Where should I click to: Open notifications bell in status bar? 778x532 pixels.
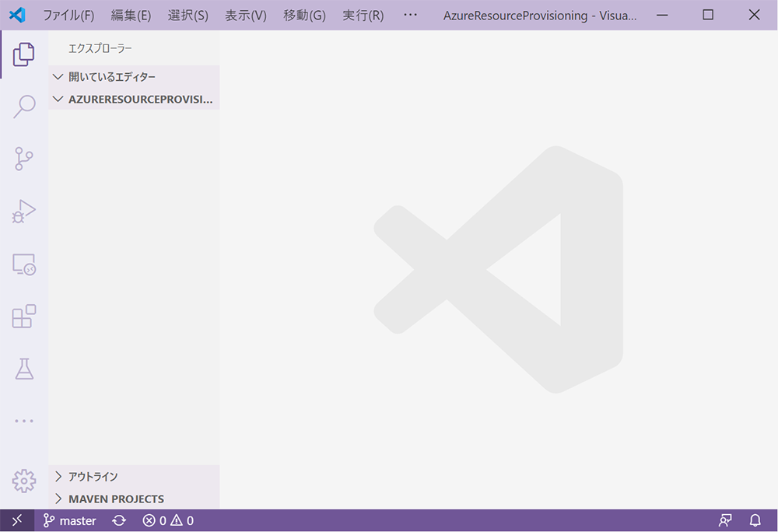755,520
